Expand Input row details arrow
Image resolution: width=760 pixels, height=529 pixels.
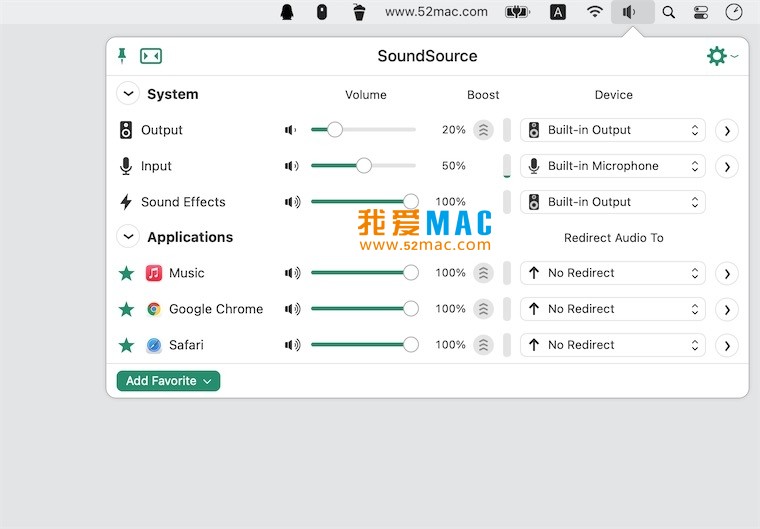pyautogui.click(x=727, y=166)
